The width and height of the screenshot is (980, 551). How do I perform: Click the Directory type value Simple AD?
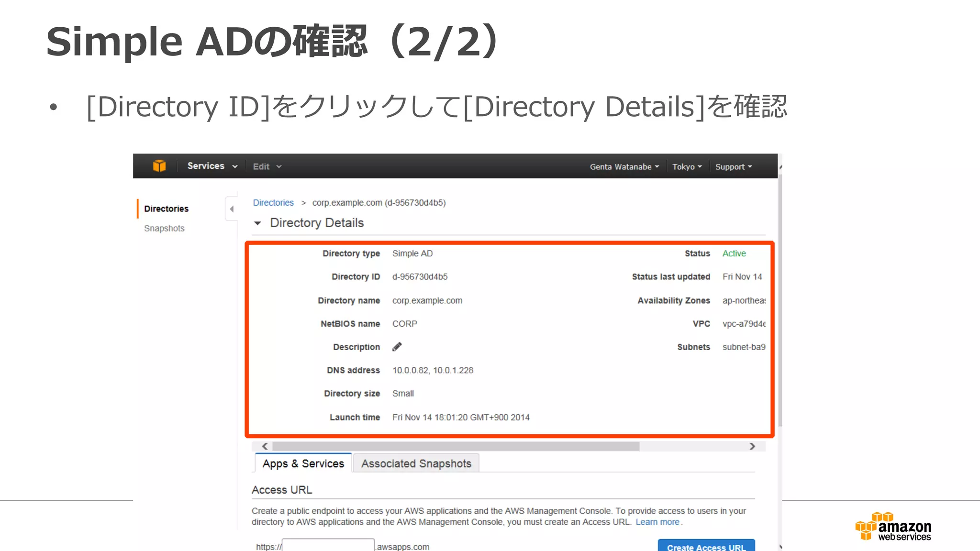pos(412,253)
